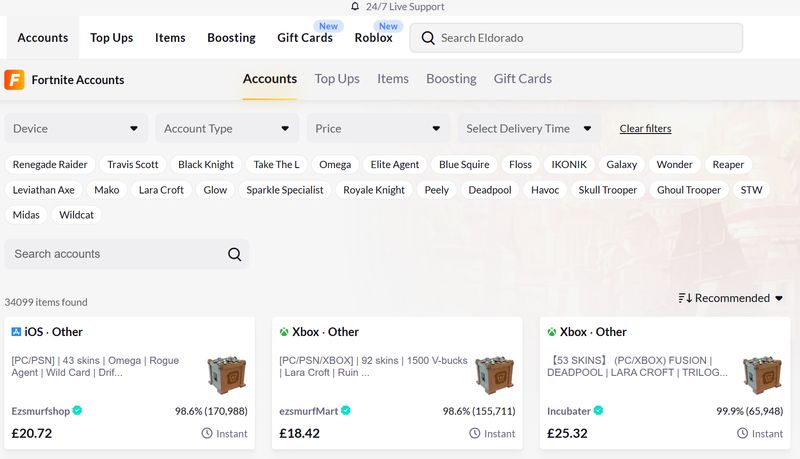The width and height of the screenshot is (800, 459).
Task: Filter by Peely tag
Action: coord(437,190)
